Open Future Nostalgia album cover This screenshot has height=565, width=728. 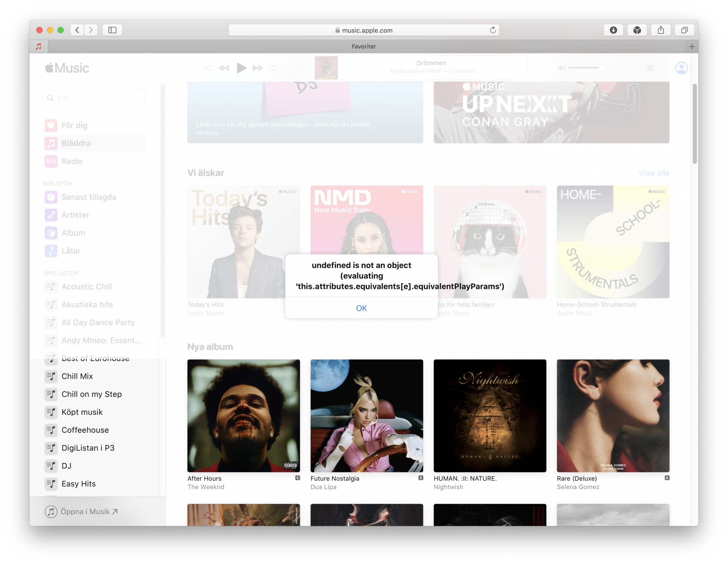(x=367, y=416)
